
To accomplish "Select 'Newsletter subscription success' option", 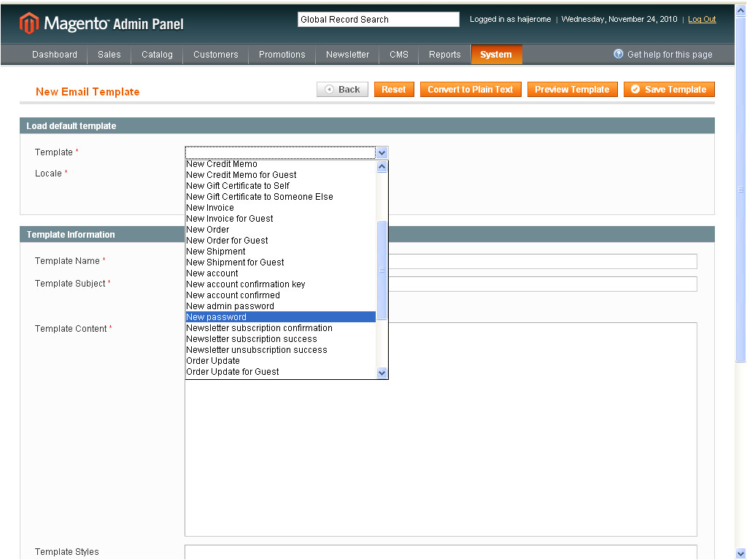I will (x=281, y=339).
